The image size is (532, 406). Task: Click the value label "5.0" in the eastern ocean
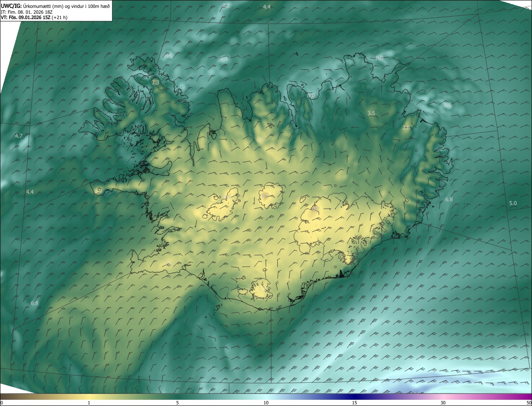[513, 203]
